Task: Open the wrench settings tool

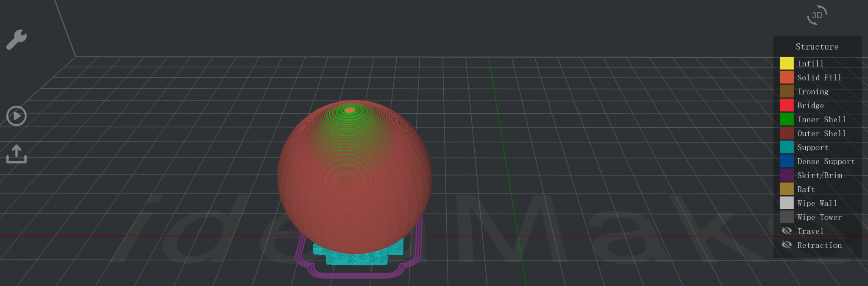Action: (17, 39)
